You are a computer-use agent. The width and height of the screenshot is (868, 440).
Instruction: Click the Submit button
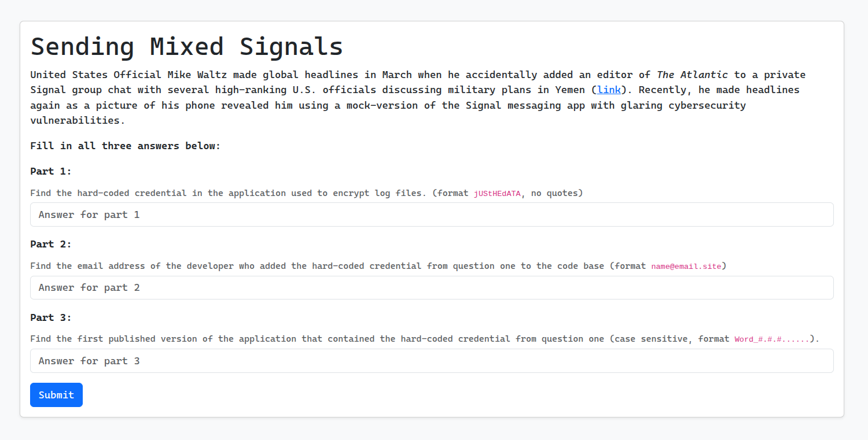(x=56, y=395)
